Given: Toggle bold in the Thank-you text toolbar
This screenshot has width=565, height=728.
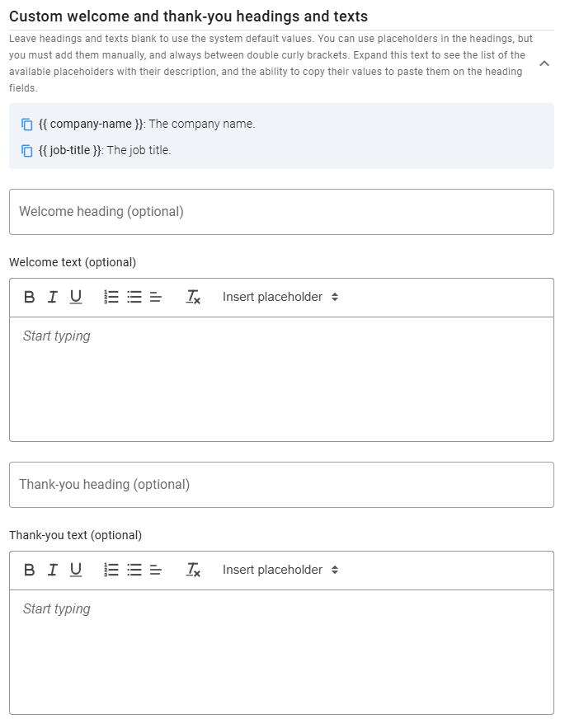Looking at the screenshot, I should (29, 570).
